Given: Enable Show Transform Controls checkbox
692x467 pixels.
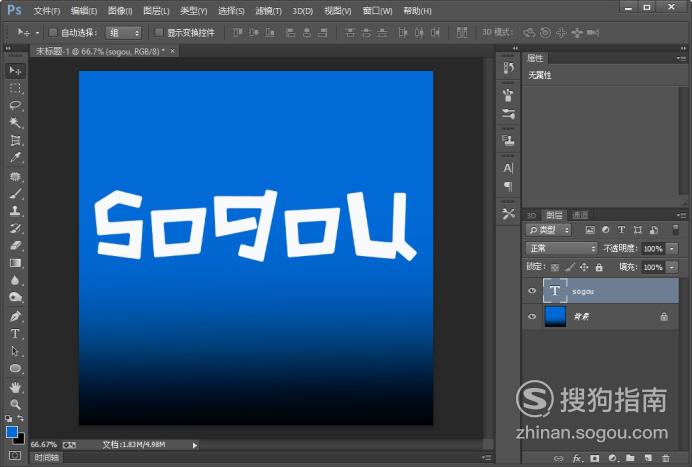Looking at the screenshot, I should (x=159, y=32).
